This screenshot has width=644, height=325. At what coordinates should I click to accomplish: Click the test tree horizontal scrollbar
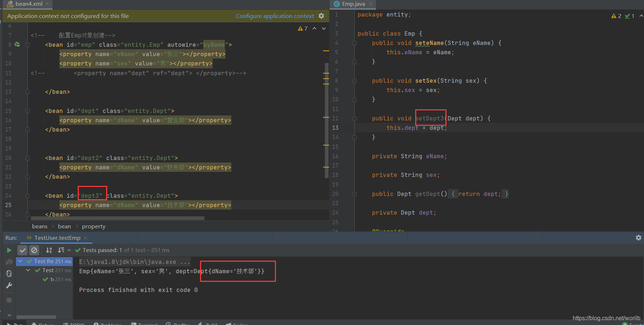pos(36,317)
